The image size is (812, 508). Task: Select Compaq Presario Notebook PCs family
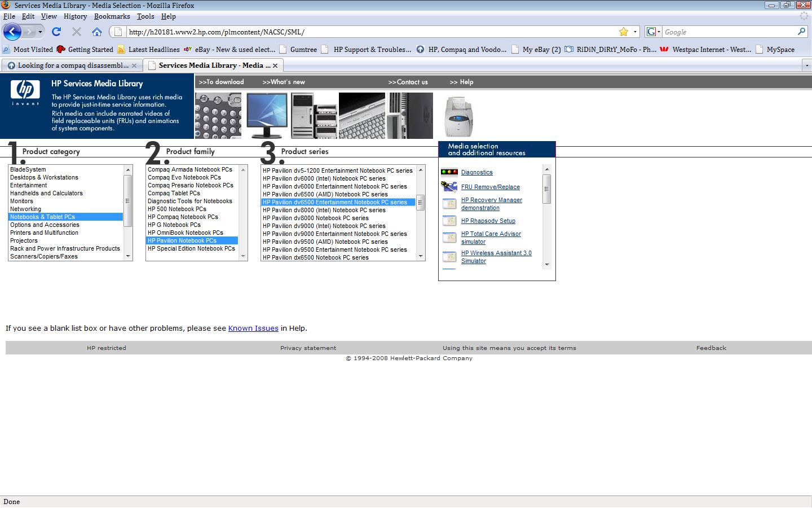[191, 185]
